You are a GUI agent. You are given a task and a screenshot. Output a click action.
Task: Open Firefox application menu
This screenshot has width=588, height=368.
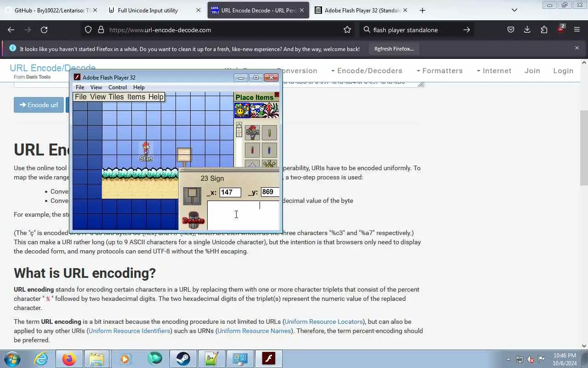point(577,30)
